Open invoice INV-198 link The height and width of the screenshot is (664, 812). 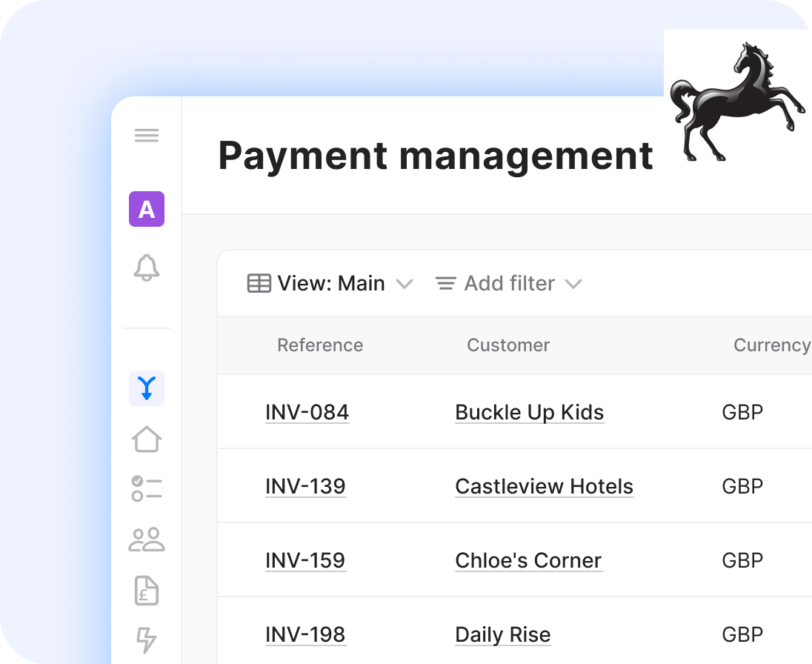click(x=305, y=634)
